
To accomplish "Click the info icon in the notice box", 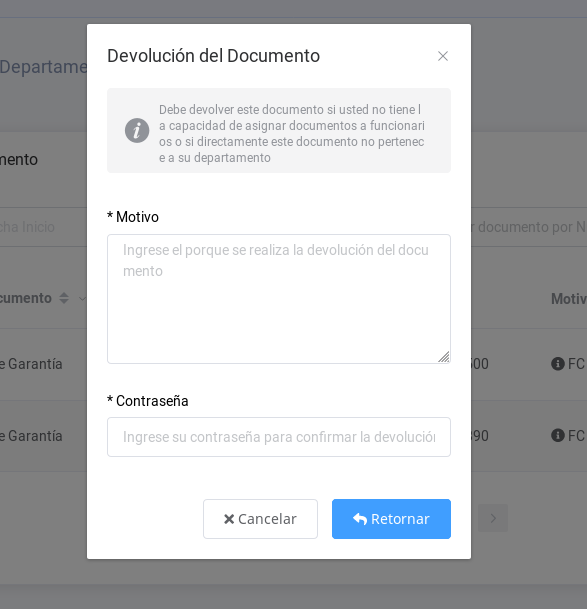I will click(137, 130).
